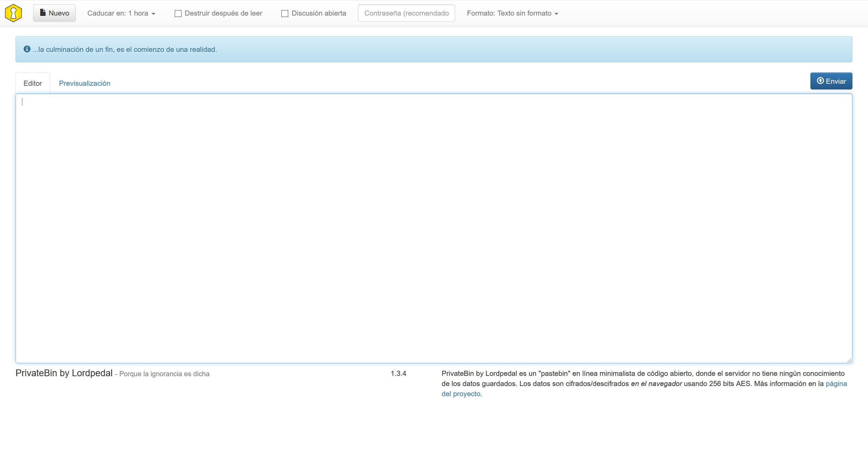Click the info icon in blue banner
The image size is (868, 466).
point(27,49)
